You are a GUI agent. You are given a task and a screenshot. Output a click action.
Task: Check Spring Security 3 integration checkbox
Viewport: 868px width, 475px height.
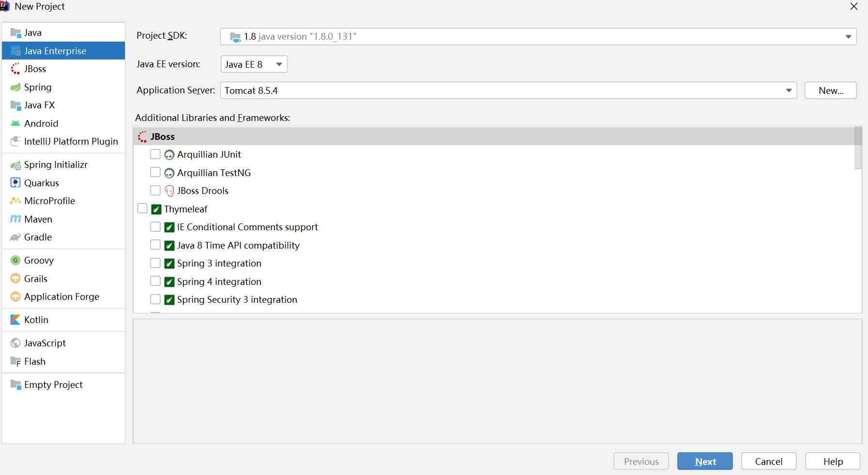coord(155,299)
